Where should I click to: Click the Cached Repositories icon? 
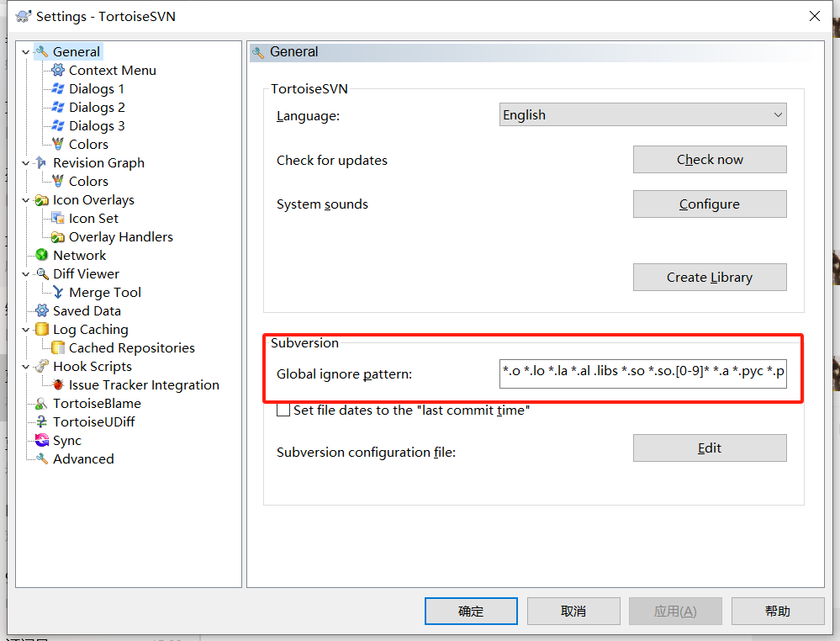[x=58, y=347]
